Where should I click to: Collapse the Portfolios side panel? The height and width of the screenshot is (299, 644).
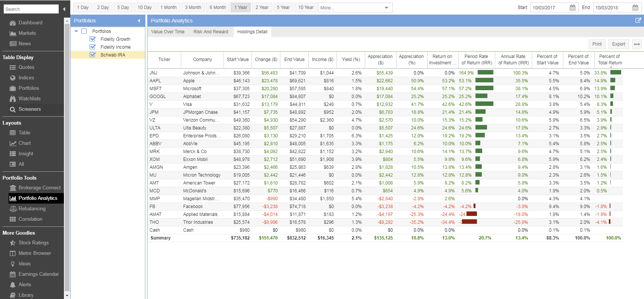[x=139, y=21]
